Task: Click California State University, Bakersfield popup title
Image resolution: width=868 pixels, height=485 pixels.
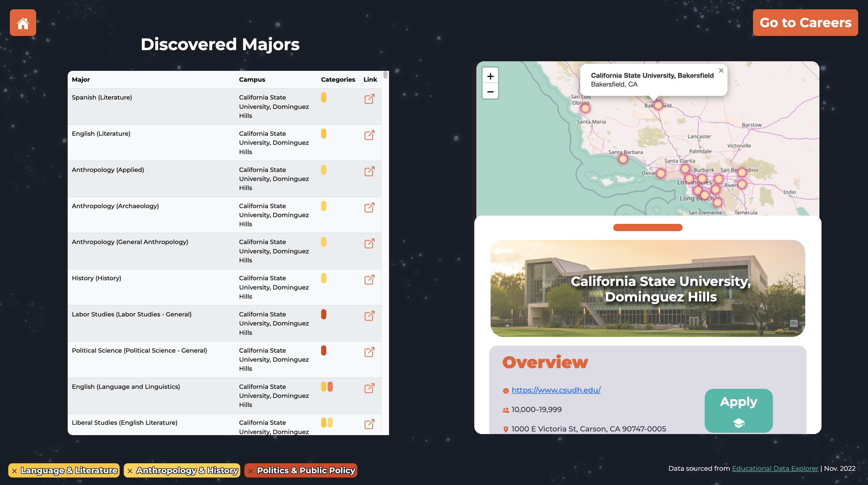Action: pyautogui.click(x=652, y=75)
